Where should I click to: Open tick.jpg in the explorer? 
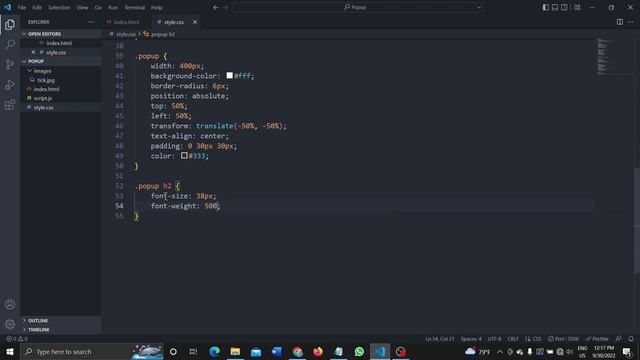click(x=60, y=80)
